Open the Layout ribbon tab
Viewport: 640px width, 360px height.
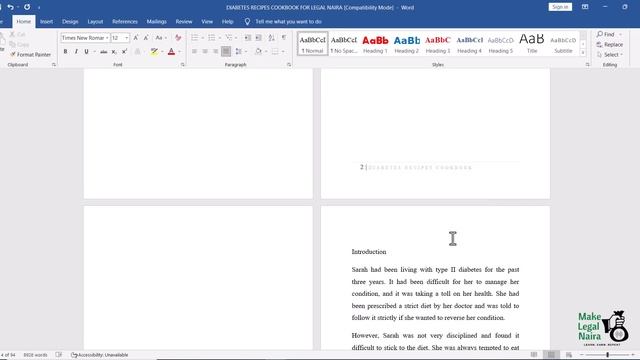pyautogui.click(x=95, y=22)
